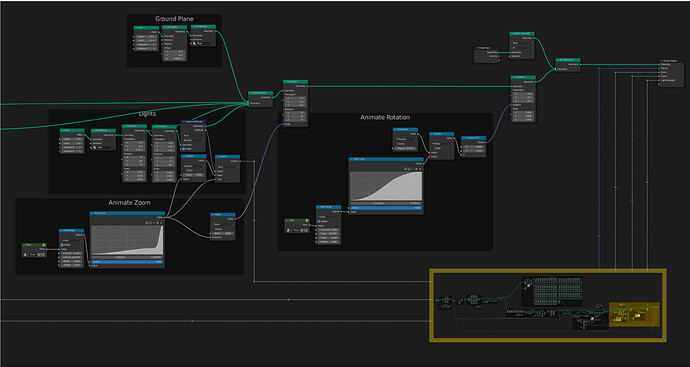
Task: Open Boolean dropdown in Capture Attribute node
Action: point(194,140)
